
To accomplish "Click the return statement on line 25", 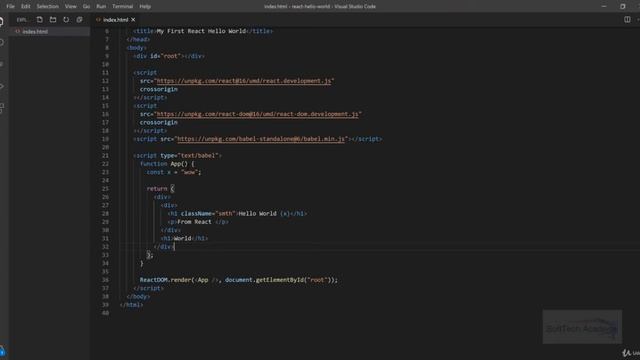I will pos(160,189).
